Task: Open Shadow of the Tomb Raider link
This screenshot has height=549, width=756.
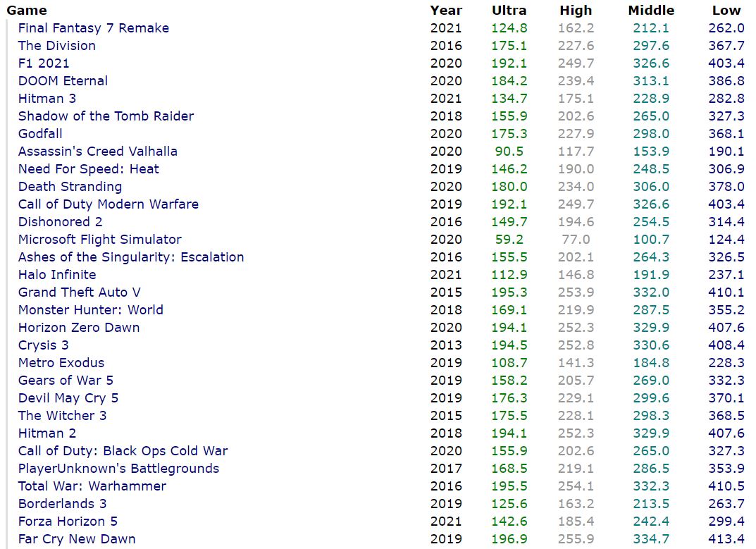Action: [106, 116]
